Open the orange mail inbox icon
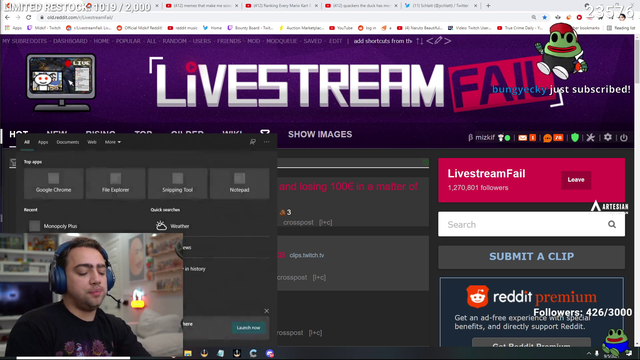Screen dimensions: 640x360 [x=522, y=138]
